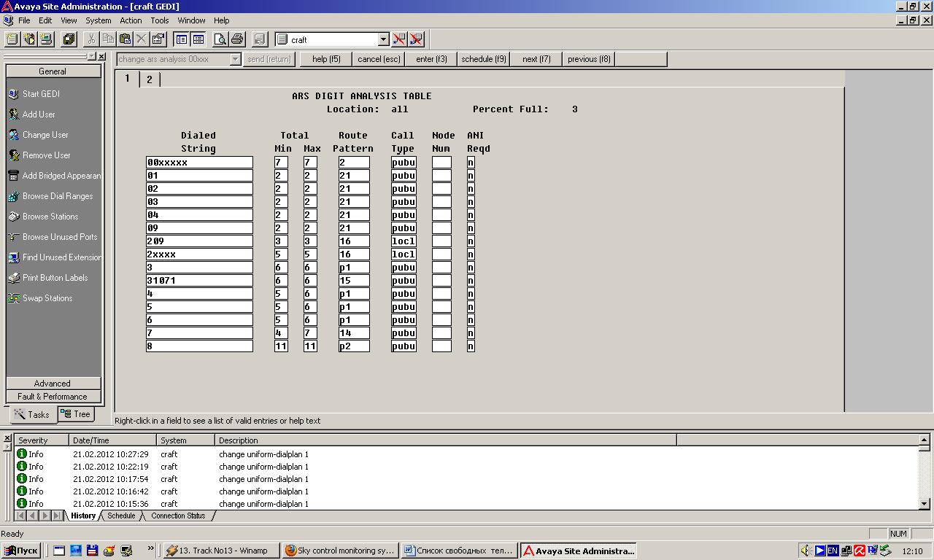Open the task pane options arrow

(x=92, y=56)
